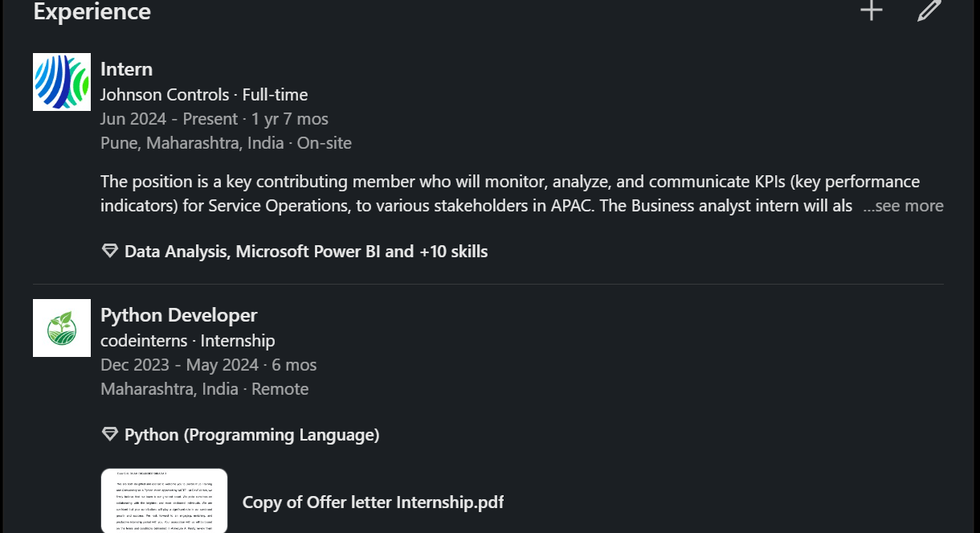Open the Johnson Controls company logo
This screenshot has height=533, width=980.
[62, 82]
